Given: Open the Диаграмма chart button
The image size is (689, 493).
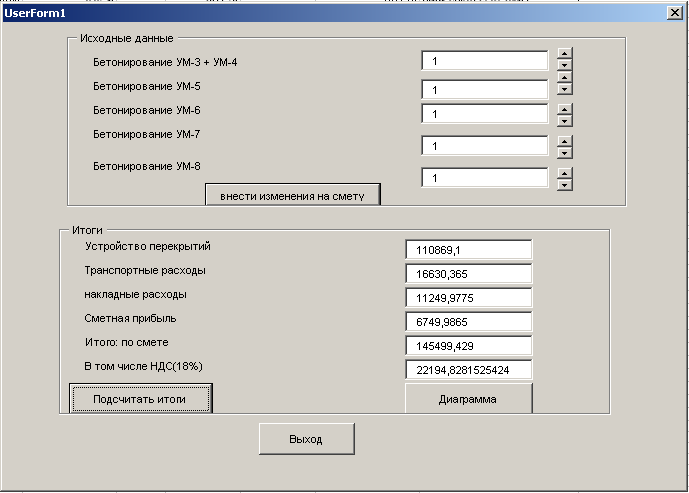Looking at the screenshot, I should pos(468,399).
